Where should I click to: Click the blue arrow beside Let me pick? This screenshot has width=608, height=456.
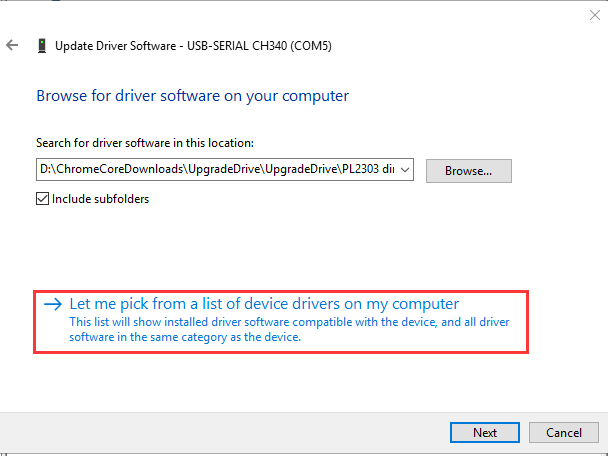click(x=53, y=303)
